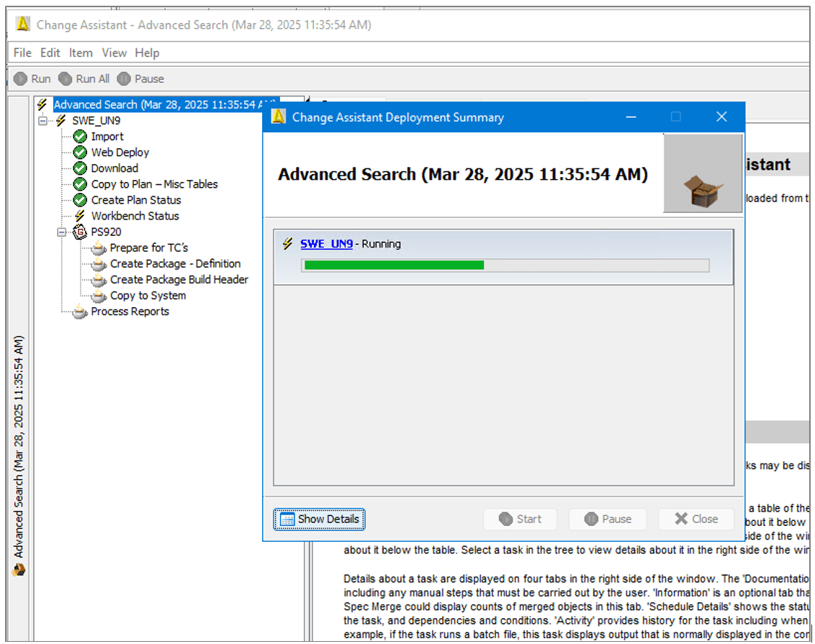The width and height of the screenshot is (815, 644).
Task: Click the pending icon beside Copy to System
Action: 99,296
